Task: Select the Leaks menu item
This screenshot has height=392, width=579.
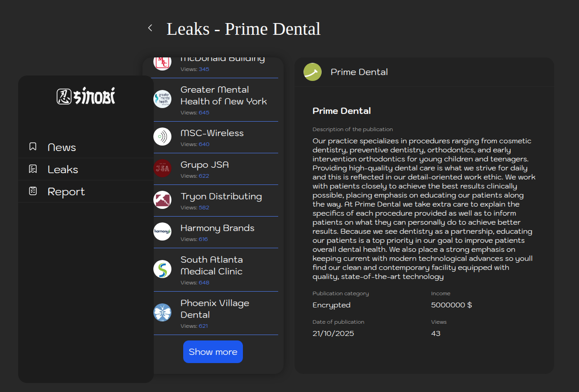Action: 63,170
